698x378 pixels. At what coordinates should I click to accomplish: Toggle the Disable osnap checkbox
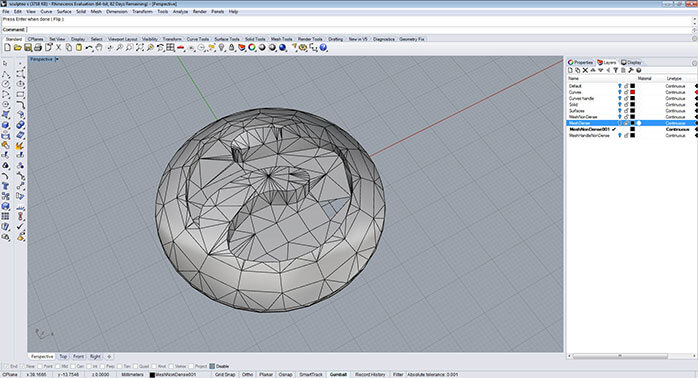pos(212,366)
